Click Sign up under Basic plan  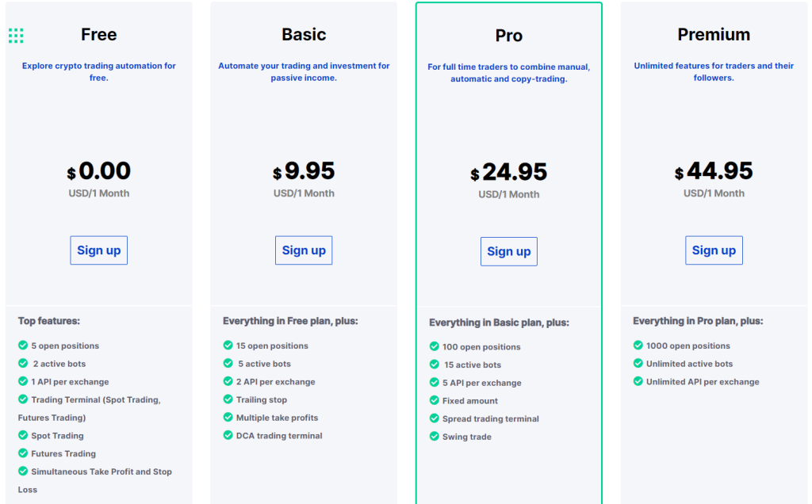pos(304,250)
